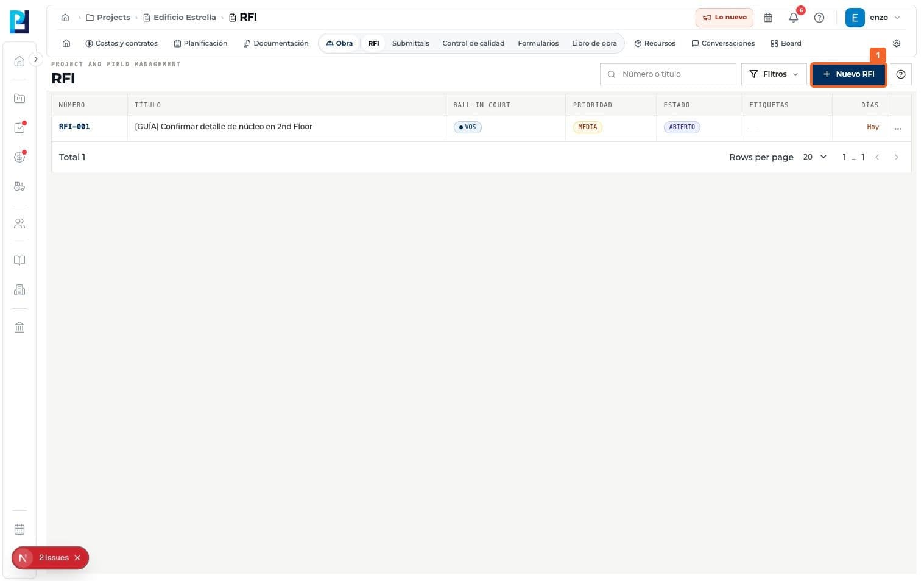
Task: Open Conversaciones menu
Action: point(723,43)
